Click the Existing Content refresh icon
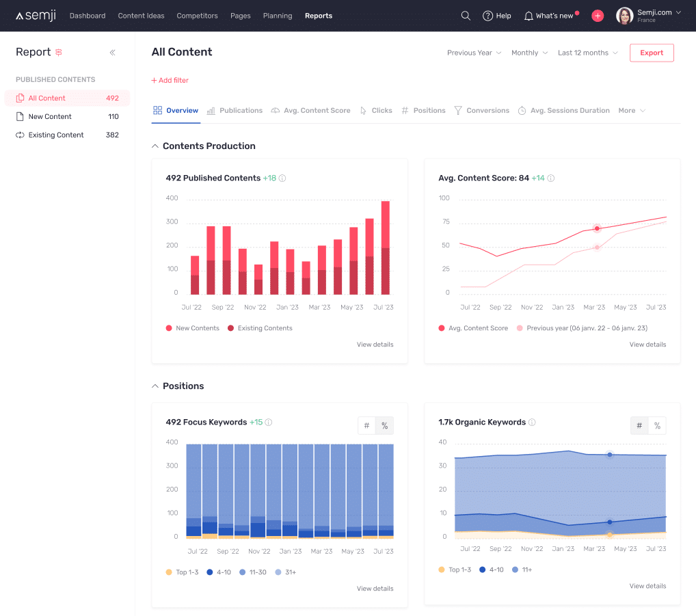Viewport: 696px width, 616px height. point(20,135)
